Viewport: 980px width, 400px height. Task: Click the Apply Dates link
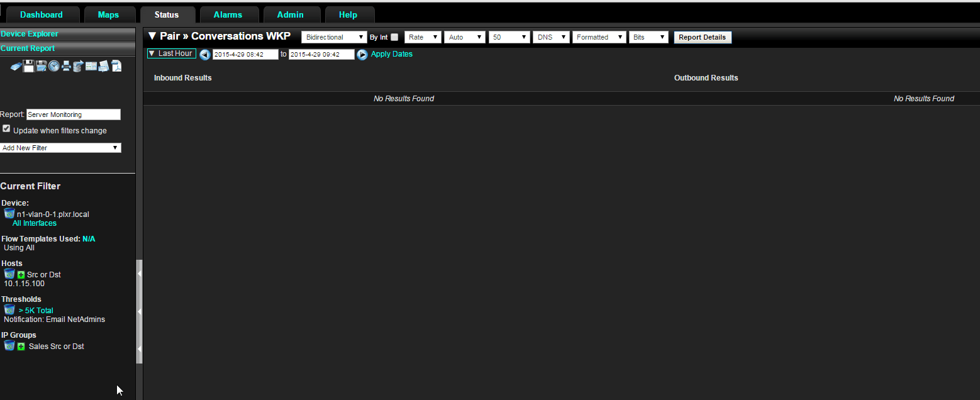[x=392, y=54]
